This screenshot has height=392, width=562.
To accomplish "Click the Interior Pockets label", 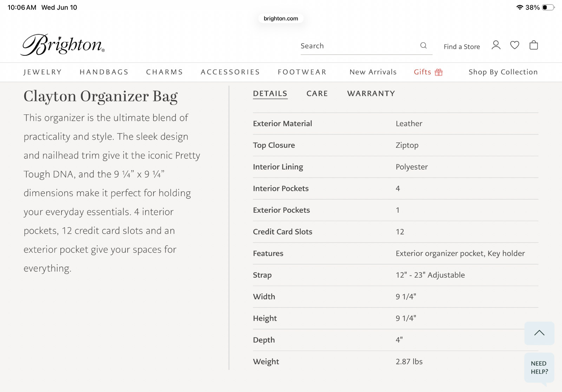I will 281,188.
